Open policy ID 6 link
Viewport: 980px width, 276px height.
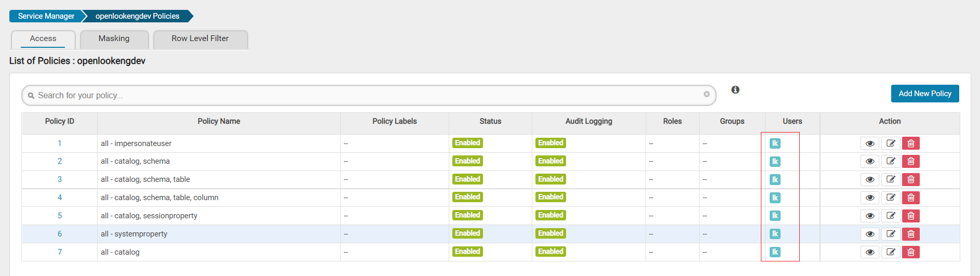(x=60, y=234)
